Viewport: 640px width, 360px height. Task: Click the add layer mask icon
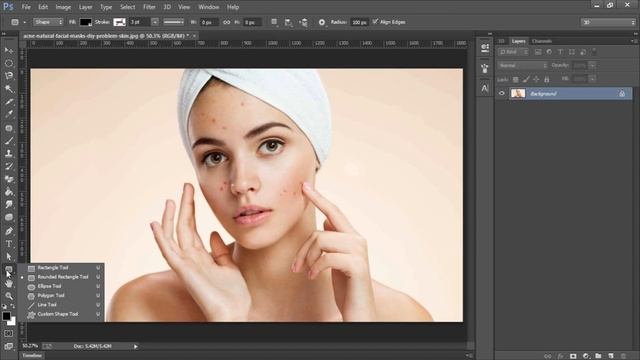click(573, 356)
